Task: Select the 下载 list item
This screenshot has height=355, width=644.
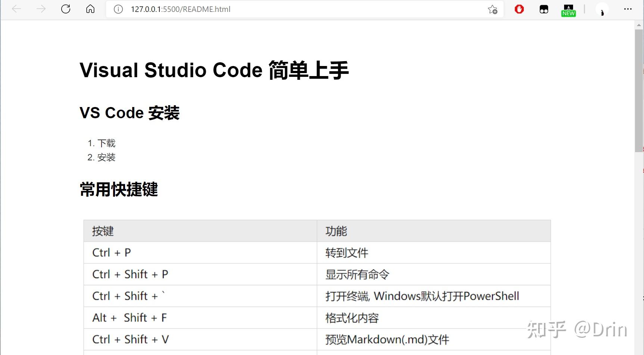Action: coord(106,143)
